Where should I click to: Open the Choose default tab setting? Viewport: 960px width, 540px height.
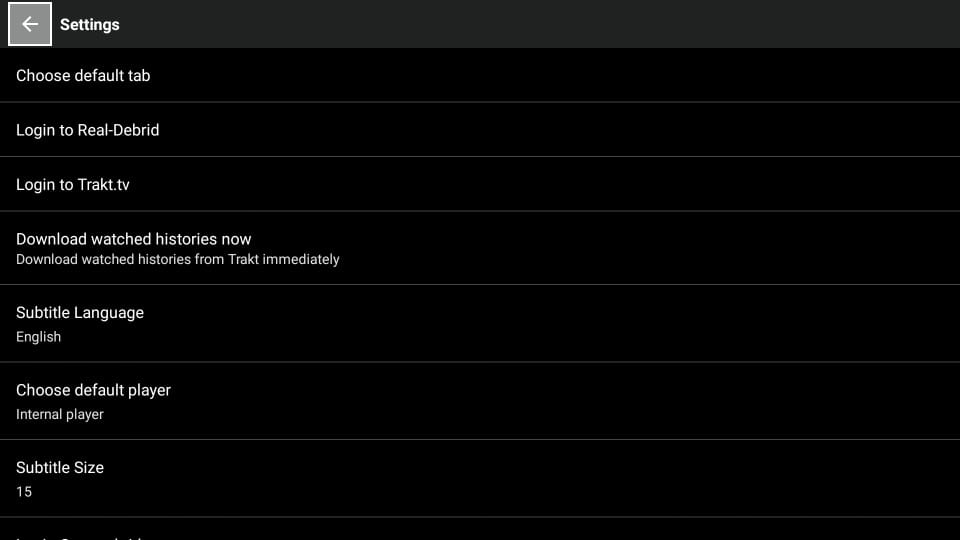pyautogui.click(x=480, y=75)
